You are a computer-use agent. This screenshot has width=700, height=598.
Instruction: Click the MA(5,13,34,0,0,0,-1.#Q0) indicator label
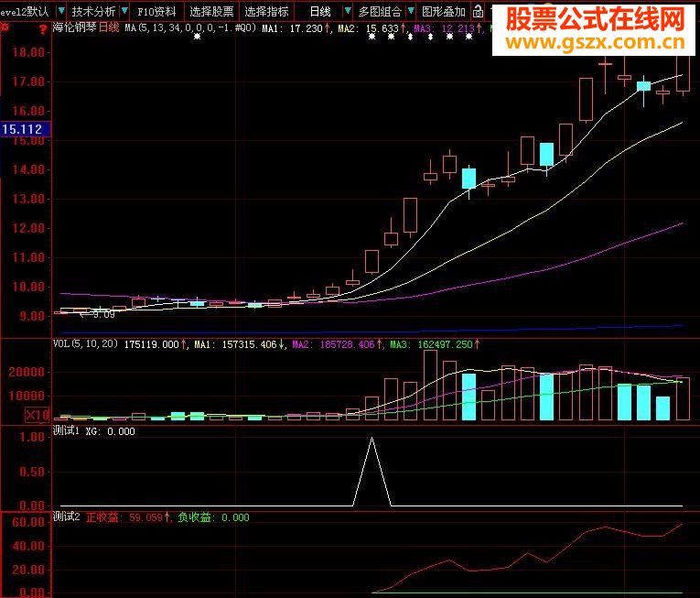coord(190,28)
